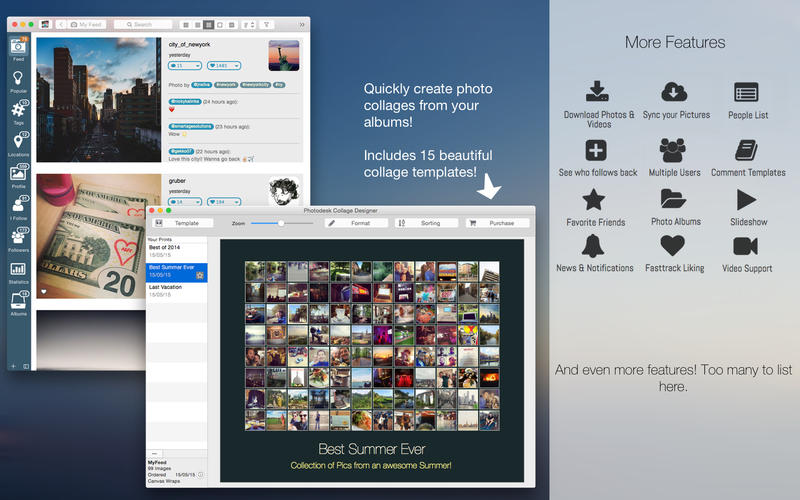The image size is (800, 500).
Task: Open the Feed section in sidebar
Action: pos(18,49)
